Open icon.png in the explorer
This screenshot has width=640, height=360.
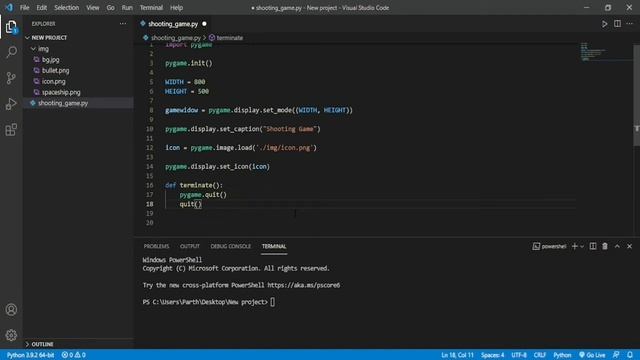click(53, 82)
